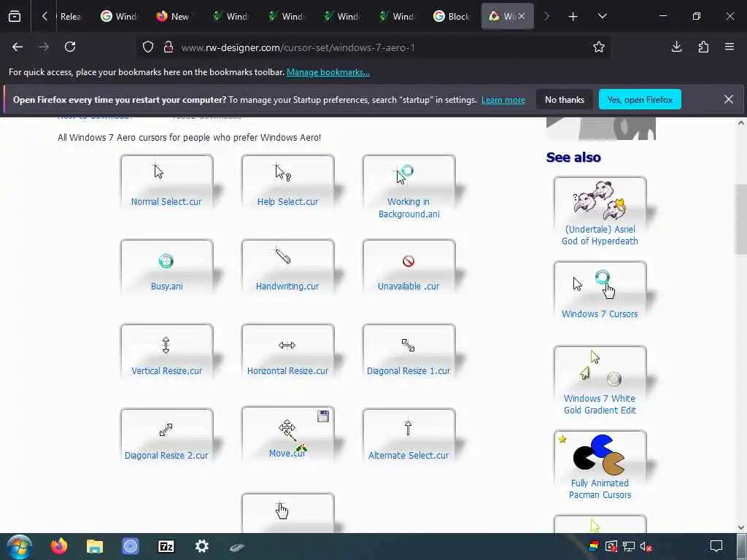Open the Normal Select.cur link

(166, 201)
